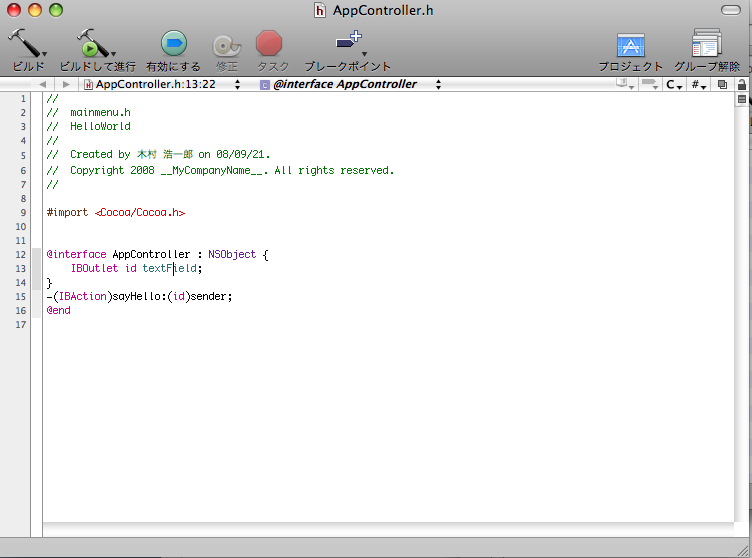The image size is (752, 558).
Task: Open dropdown arrow beside ビルドして進行
Action: click(x=113, y=54)
